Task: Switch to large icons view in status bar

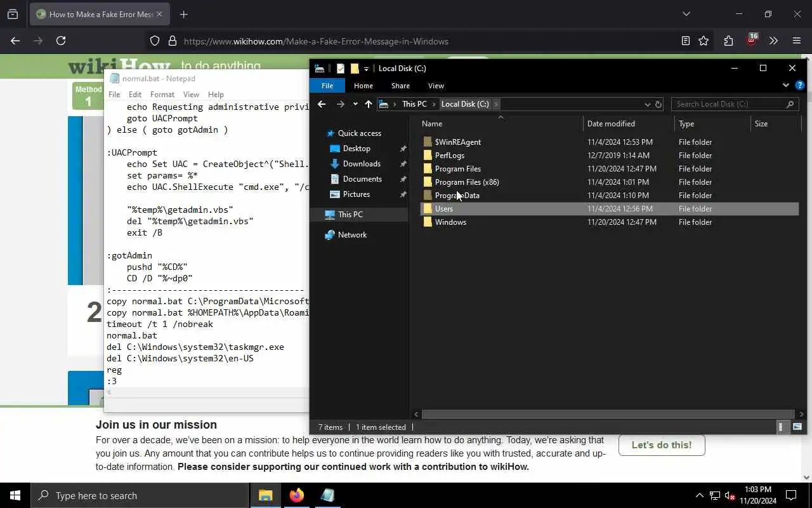Action: click(x=797, y=427)
